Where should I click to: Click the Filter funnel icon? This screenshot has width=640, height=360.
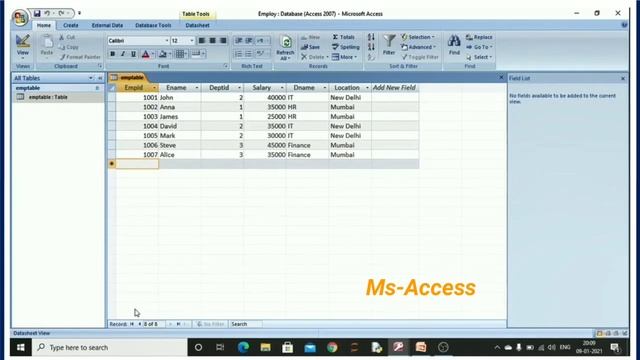pyautogui.click(x=389, y=41)
